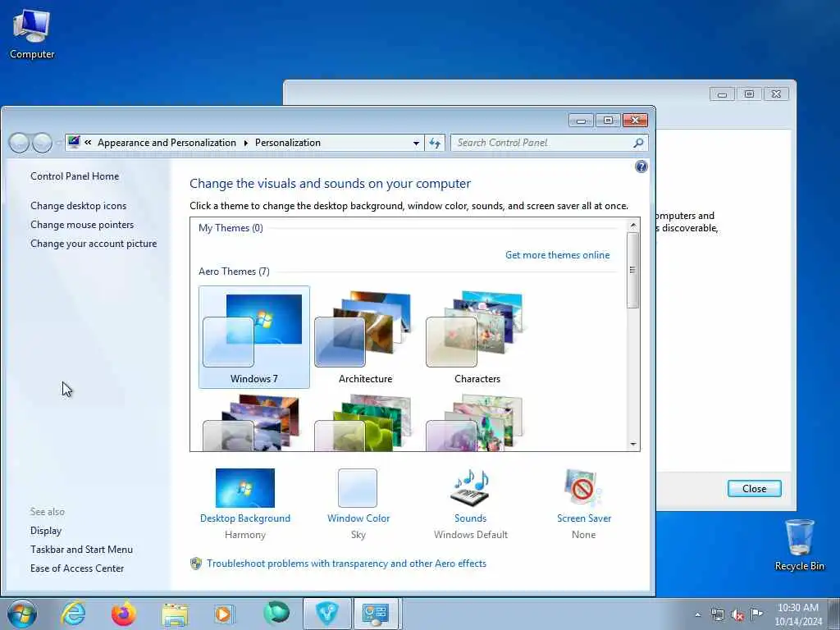840x630 pixels.
Task: Open the Display link
Action: coord(46,531)
